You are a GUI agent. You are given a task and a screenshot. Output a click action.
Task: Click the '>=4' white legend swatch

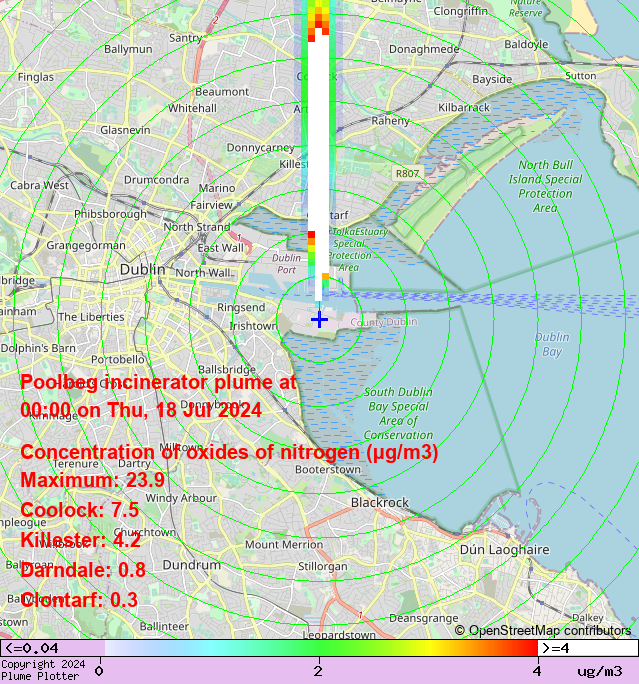(588, 648)
